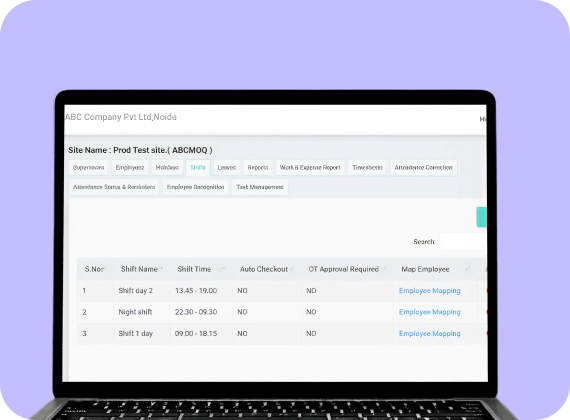Screen dimensions: 570x420
Task: Click Employee Mapping for Night shift
Action: (x=429, y=312)
